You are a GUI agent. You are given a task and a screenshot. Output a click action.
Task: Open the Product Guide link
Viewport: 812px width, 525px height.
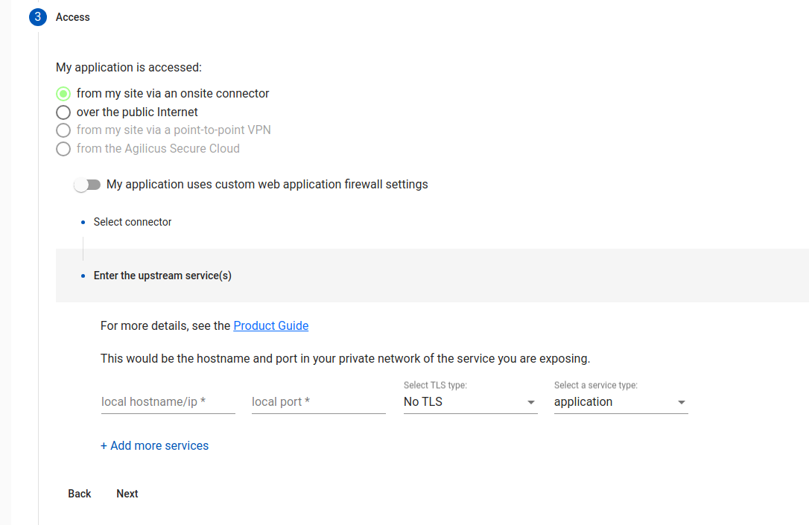click(270, 325)
